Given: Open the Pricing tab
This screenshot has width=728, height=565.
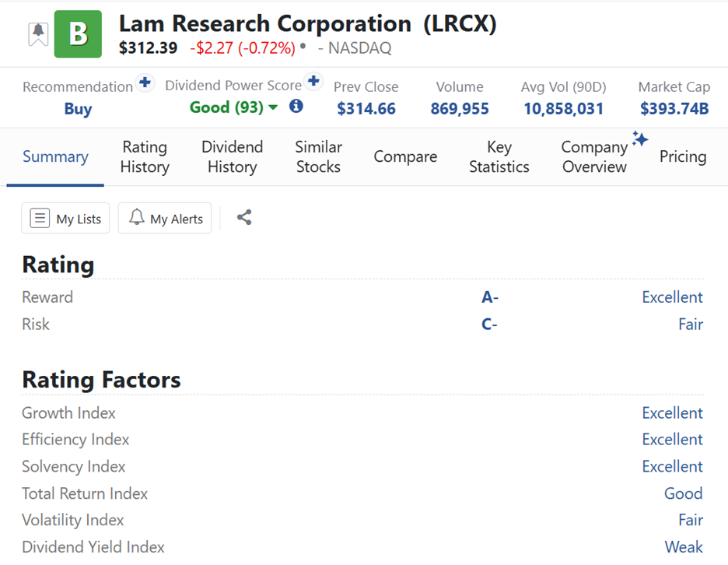Looking at the screenshot, I should [683, 156].
